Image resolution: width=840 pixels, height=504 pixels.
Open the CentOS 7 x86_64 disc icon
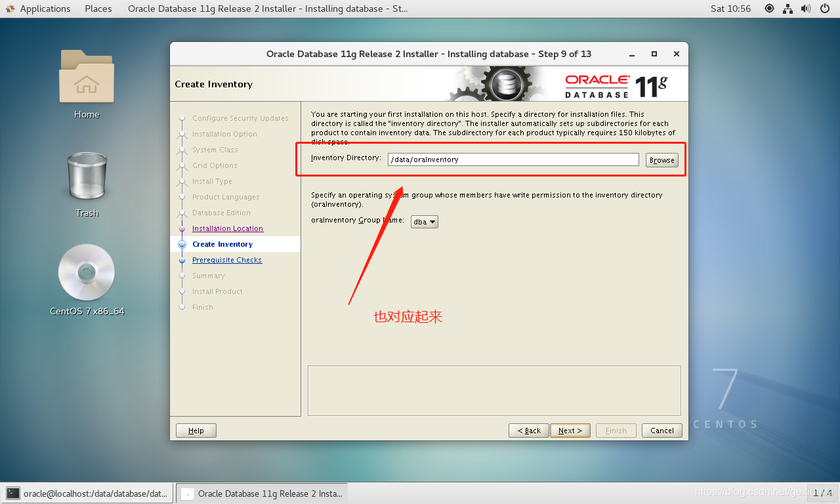[87, 272]
